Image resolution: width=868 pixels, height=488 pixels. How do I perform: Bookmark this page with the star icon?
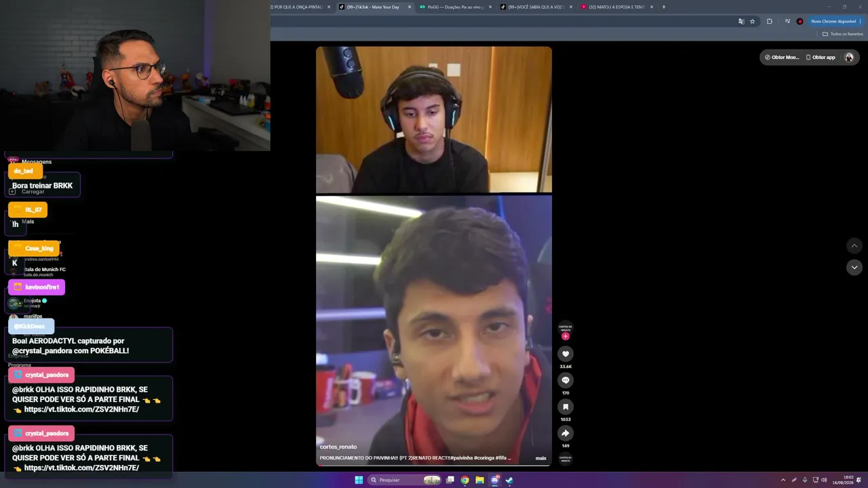[x=752, y=21]
